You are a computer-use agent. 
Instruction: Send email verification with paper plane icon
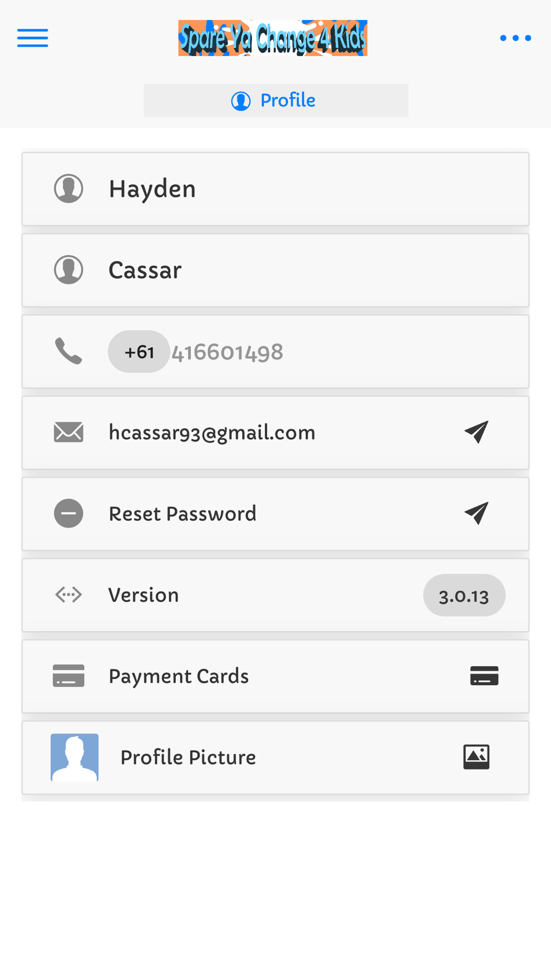tap(477, 432)
